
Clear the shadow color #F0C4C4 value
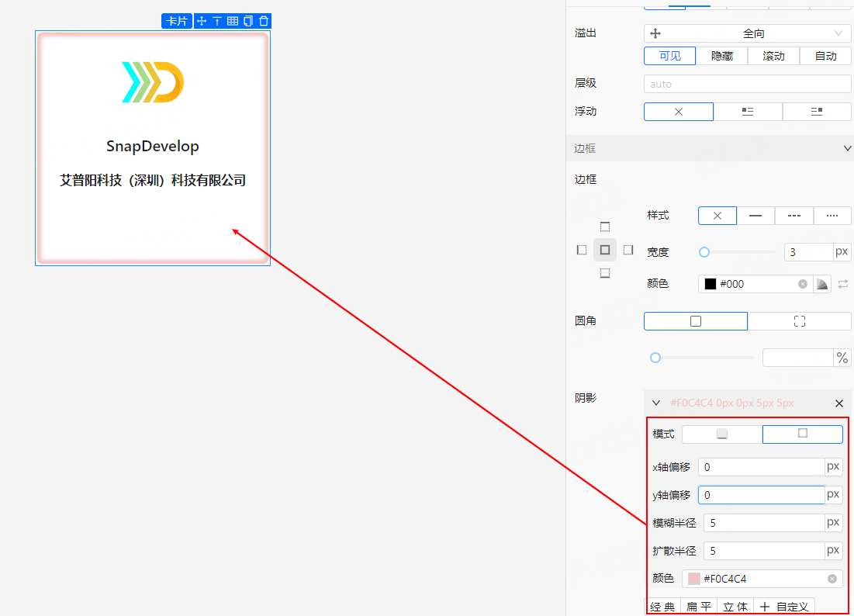pyautogui.click(x=832, y=579)
